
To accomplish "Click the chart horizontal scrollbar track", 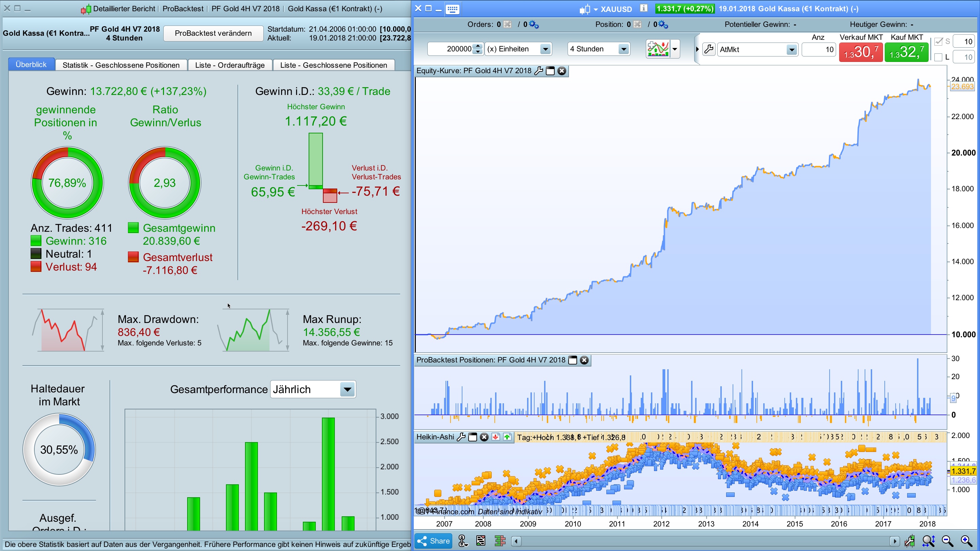I will (x=704, y=541).
